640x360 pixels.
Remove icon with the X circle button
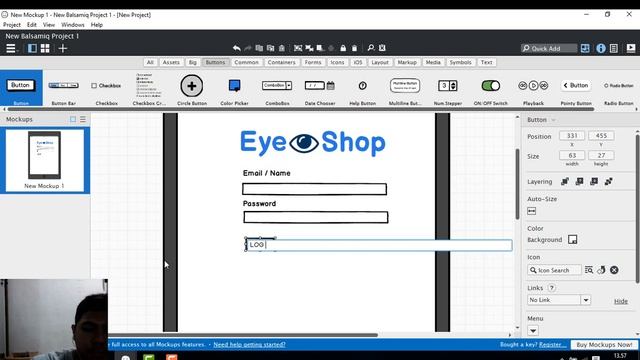click(614, 270)
